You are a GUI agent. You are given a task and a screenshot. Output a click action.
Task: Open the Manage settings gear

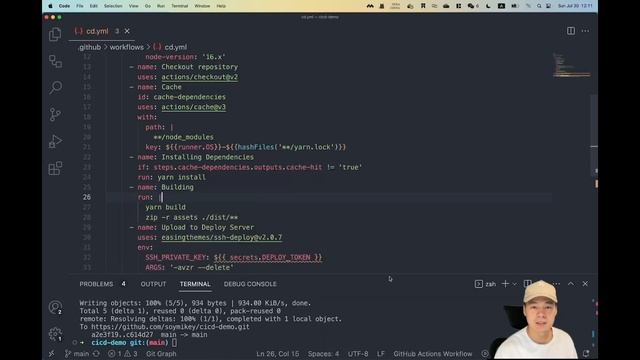55,334
